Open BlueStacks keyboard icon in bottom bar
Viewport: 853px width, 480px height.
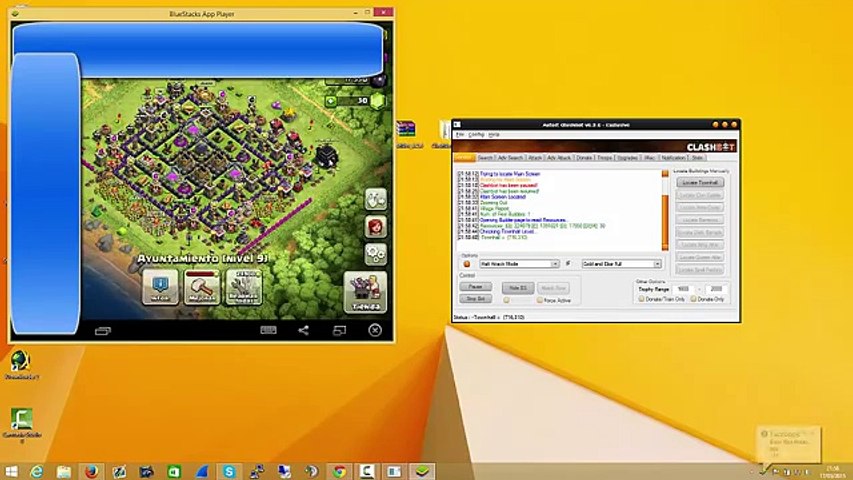pyautogui.click(x=268, y=330)
